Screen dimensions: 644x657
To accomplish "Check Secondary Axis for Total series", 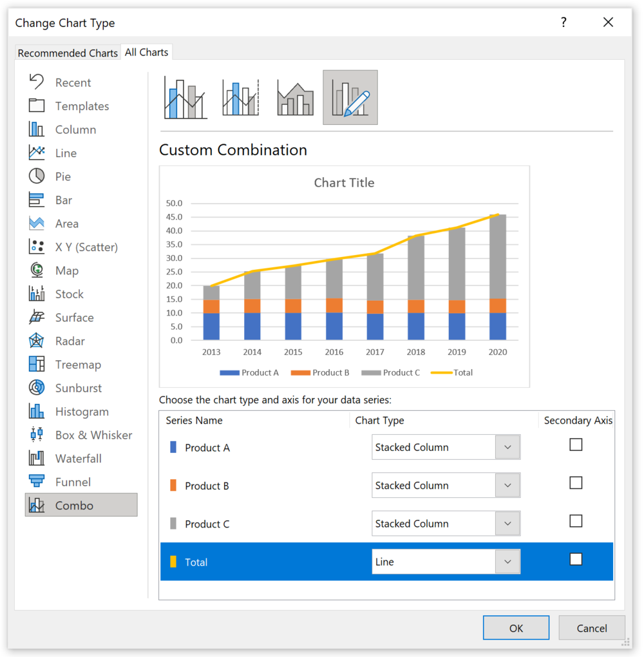I will coord(576,559).
